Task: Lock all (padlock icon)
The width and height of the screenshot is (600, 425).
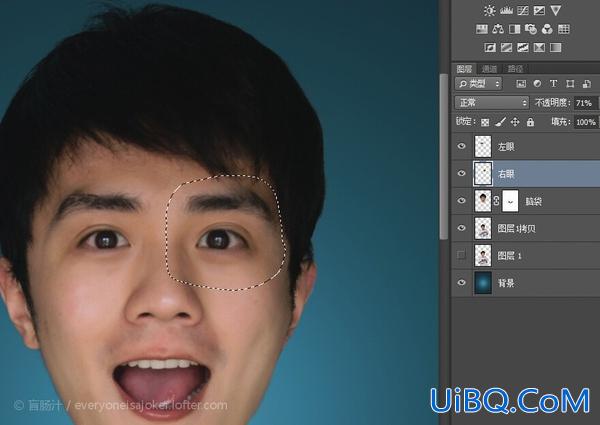Action: (530, 122)
